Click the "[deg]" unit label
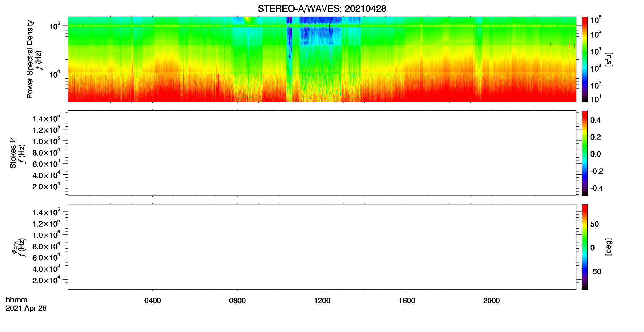Image resolution: width=644 pixels, height=332 pixels. (609, 247)
